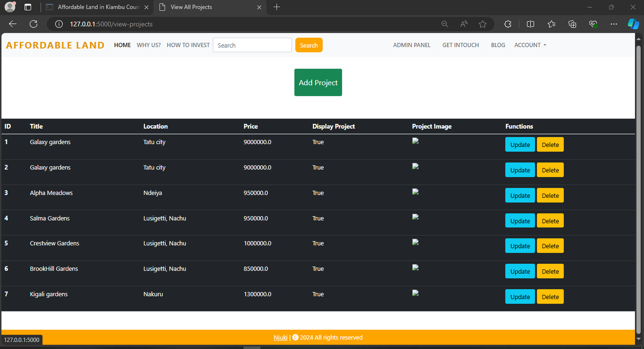Viewport: 644px width, 349px height.
Task: Open browser essentials heart icon
Action: point(593,24)
